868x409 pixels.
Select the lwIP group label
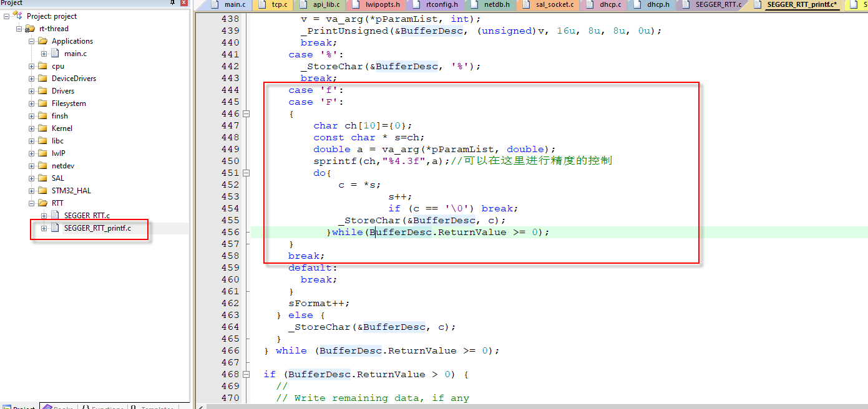pyautogui.click(x=59, y=153)
